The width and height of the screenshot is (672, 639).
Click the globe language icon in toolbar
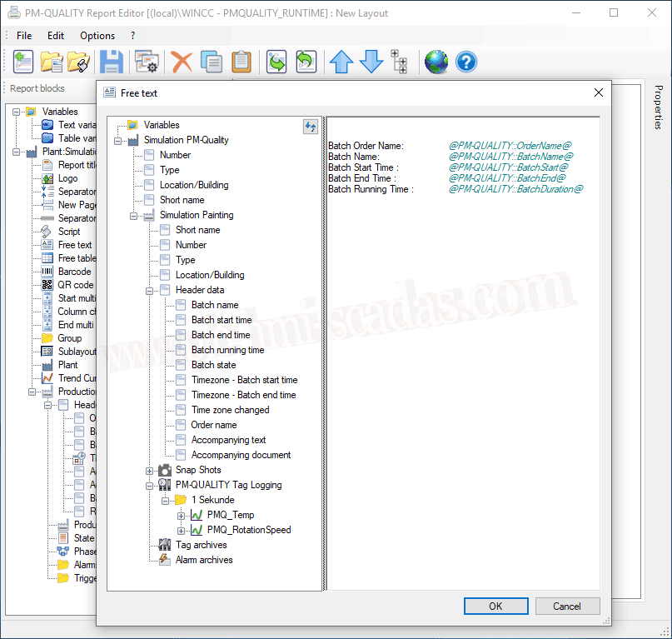coord(436,62)
